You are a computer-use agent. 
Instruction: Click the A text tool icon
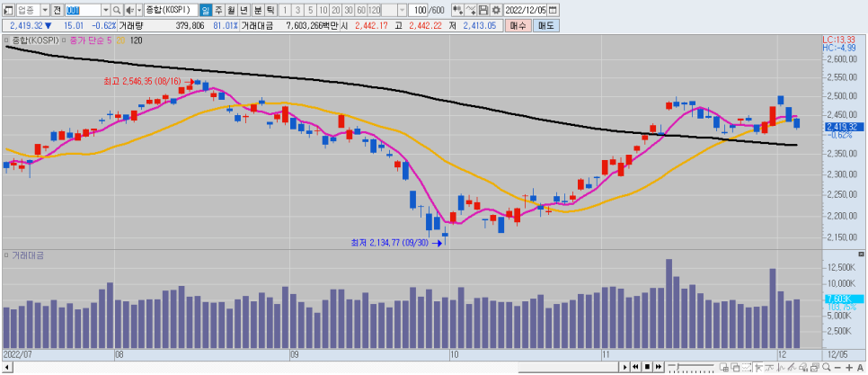click(x=860, y=367)
